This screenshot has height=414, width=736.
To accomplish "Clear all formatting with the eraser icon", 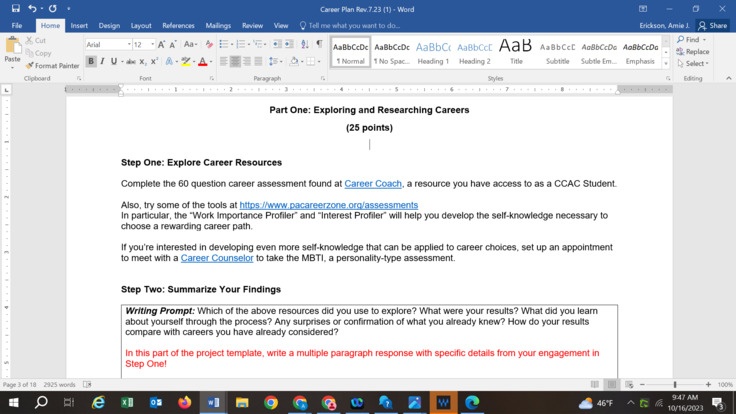I will click(x=209, y=45).
